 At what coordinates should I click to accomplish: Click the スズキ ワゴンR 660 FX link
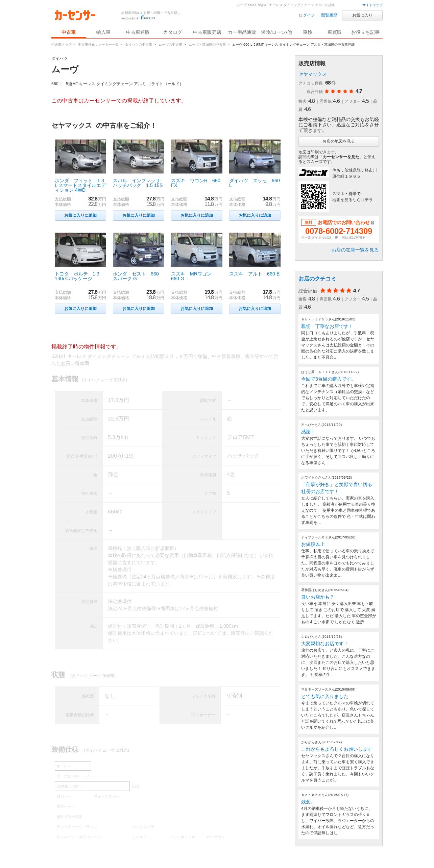tap(196, 183)
